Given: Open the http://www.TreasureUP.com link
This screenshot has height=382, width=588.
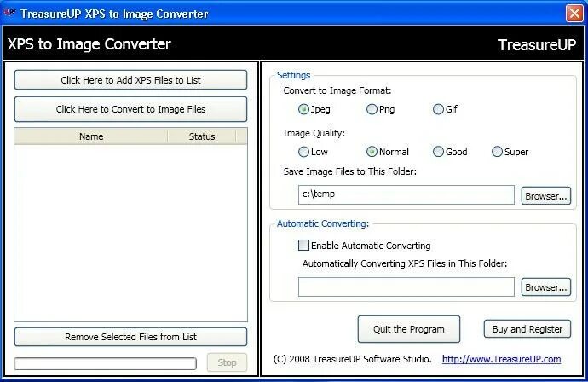Looking at the screenshot, I should click(501, 359).
